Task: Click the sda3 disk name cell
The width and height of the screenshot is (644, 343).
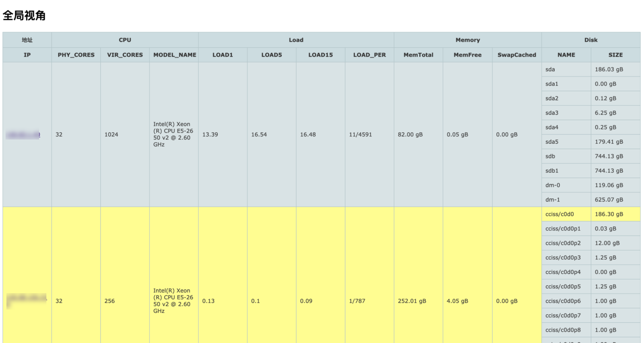Action: (566, 113)
